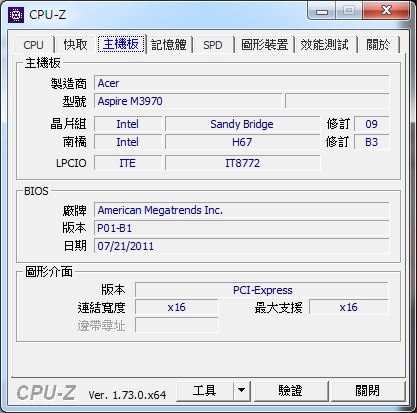Click the Ver. 1.73.0.x64 version text
The height and width of the screenshot is (413, 417).
127,395
